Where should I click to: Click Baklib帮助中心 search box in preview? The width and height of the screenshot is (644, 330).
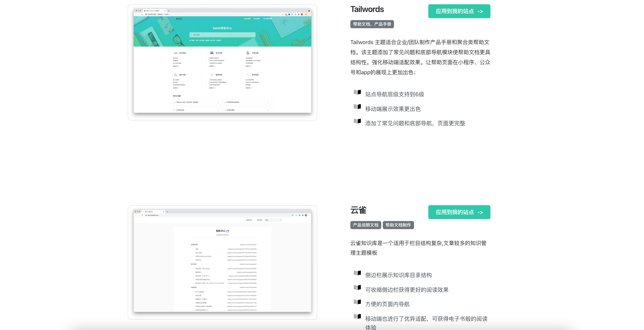click(222, 35)
